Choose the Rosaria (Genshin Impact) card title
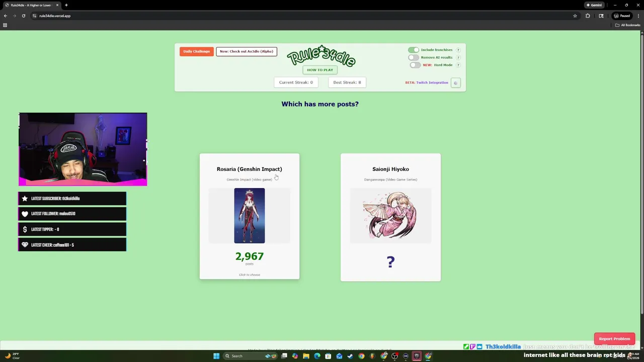Image resolution: width=644 pixels, height=362 pixels. coord(250,169)
